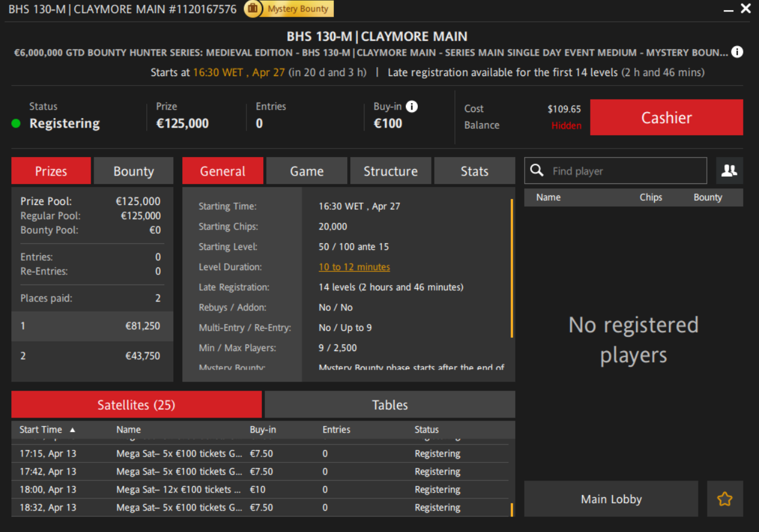Show the Tables tab

click(x=390, y=405)
